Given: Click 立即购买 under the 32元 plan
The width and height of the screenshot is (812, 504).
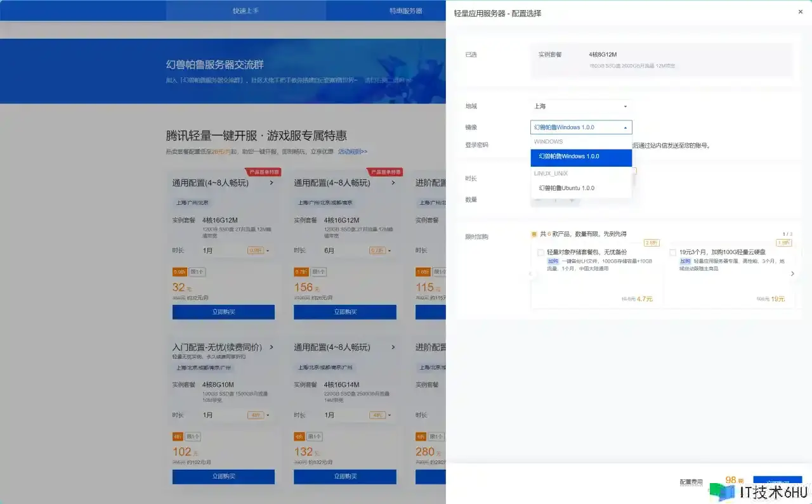Looking at the screenshot, I should point(223,312).
